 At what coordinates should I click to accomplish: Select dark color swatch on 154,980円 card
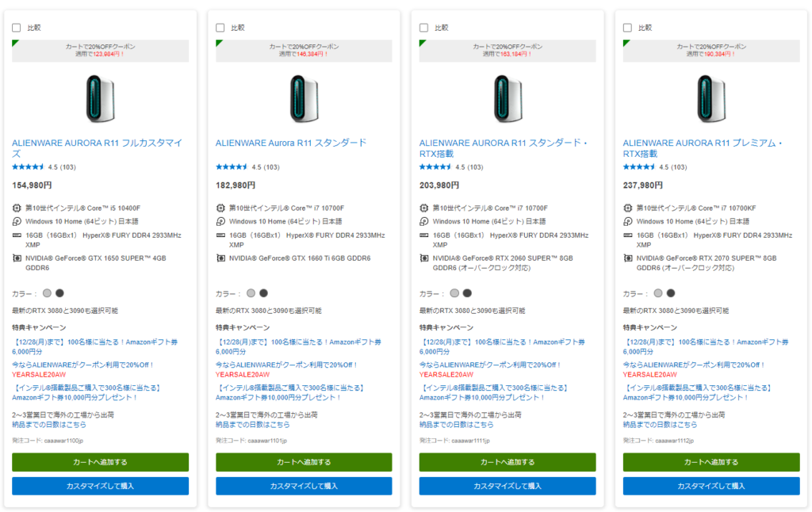click(59, 293)
